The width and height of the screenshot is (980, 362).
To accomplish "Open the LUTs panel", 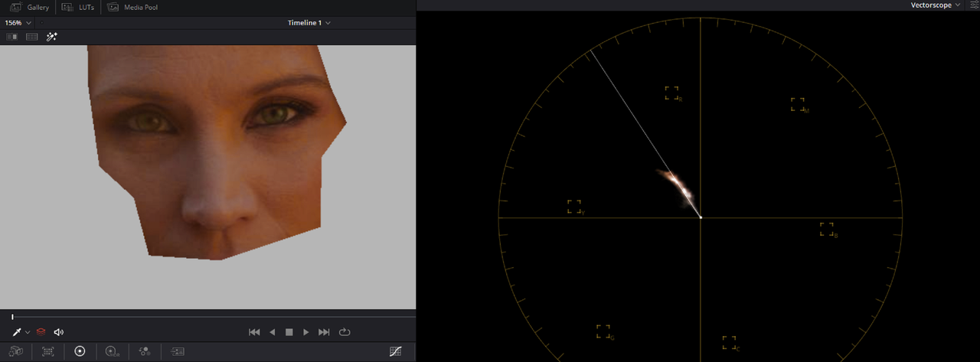I will tap(79, 7).
